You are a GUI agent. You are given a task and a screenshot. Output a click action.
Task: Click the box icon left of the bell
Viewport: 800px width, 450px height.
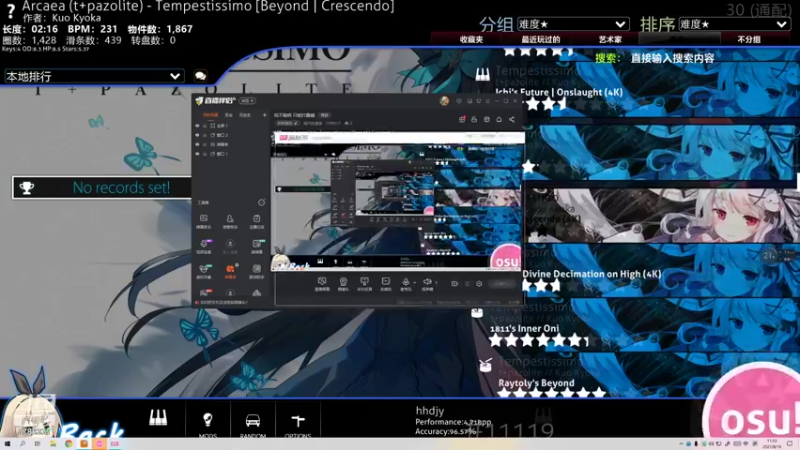pos(487,119)
